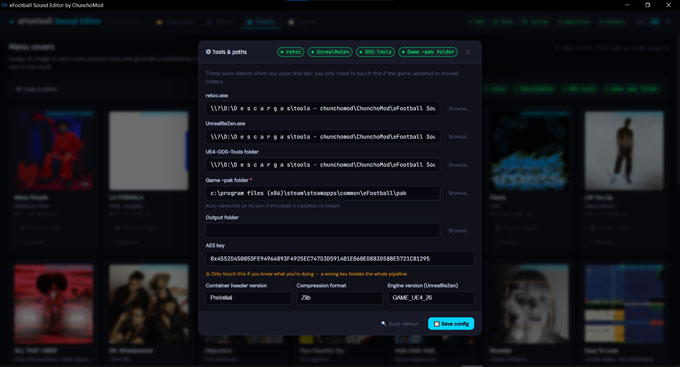
Task: Click the retoc status chip
Action: [x=291, y=52]
